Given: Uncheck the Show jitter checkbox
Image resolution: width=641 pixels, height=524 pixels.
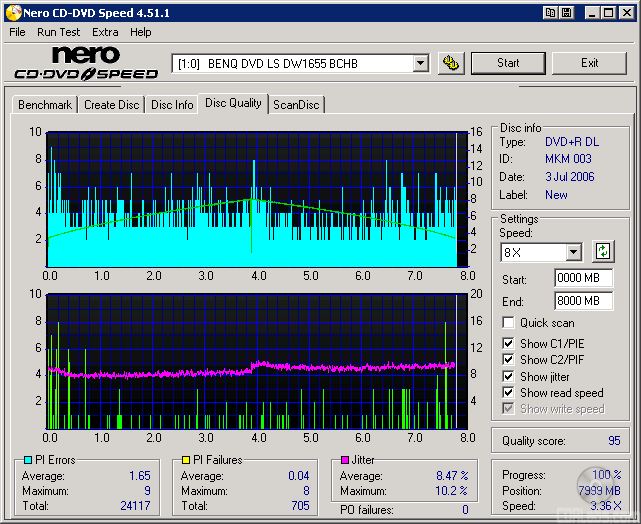Looking at the screenshot, I should (x=509, y=377).
